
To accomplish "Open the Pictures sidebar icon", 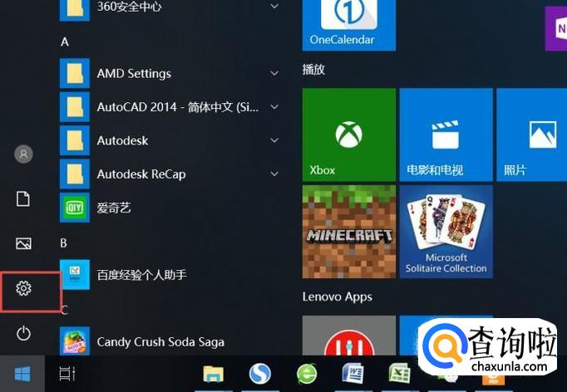I will coord(23,243).
